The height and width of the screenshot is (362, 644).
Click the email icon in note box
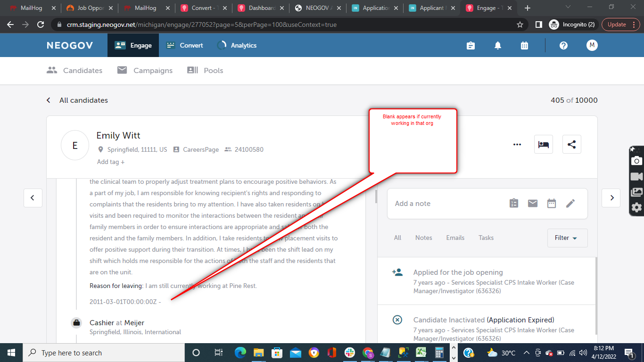pos(533,204)
